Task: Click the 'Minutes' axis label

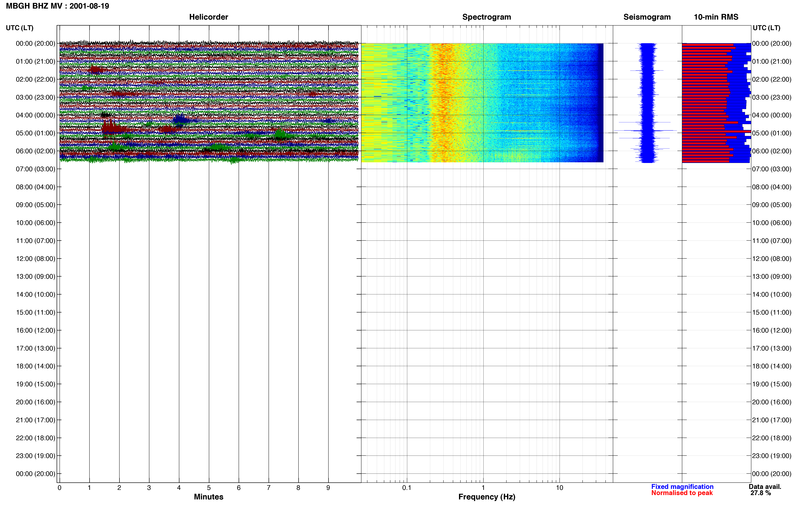Action: click(x=209, y=497)
